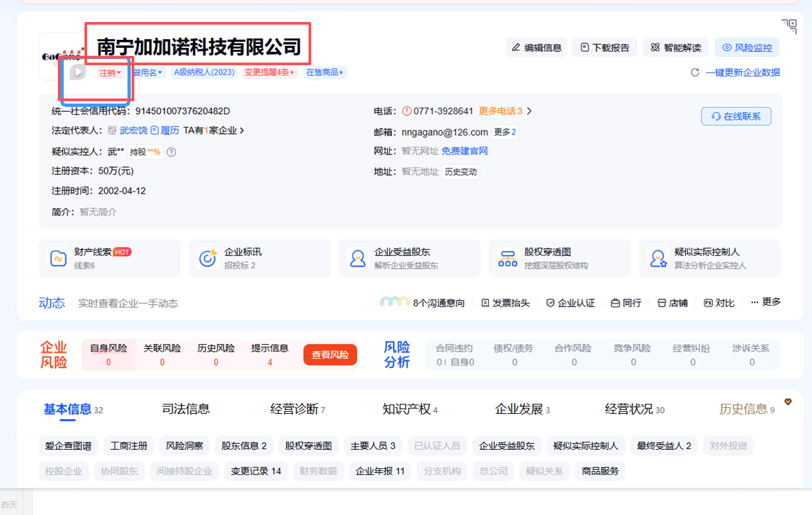
Task: Expand the 变更提醒4条 tag
Action: point(269,73)
